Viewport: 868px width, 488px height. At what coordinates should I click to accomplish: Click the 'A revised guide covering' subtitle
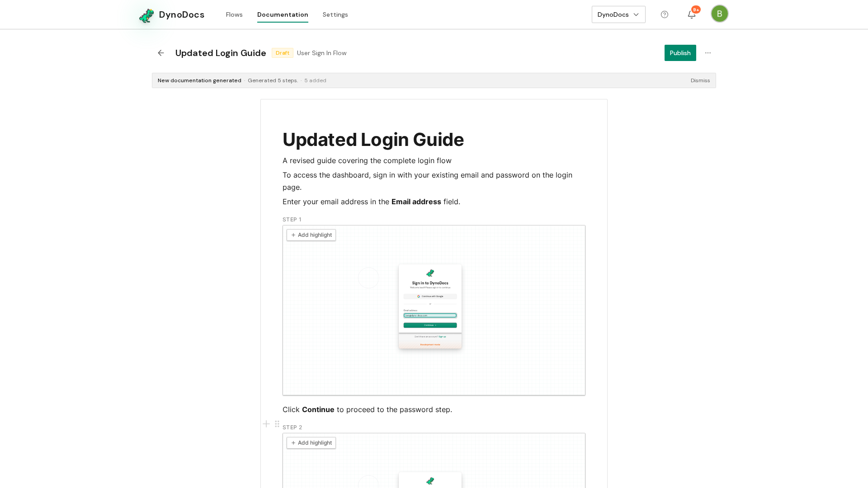point(367,161)
